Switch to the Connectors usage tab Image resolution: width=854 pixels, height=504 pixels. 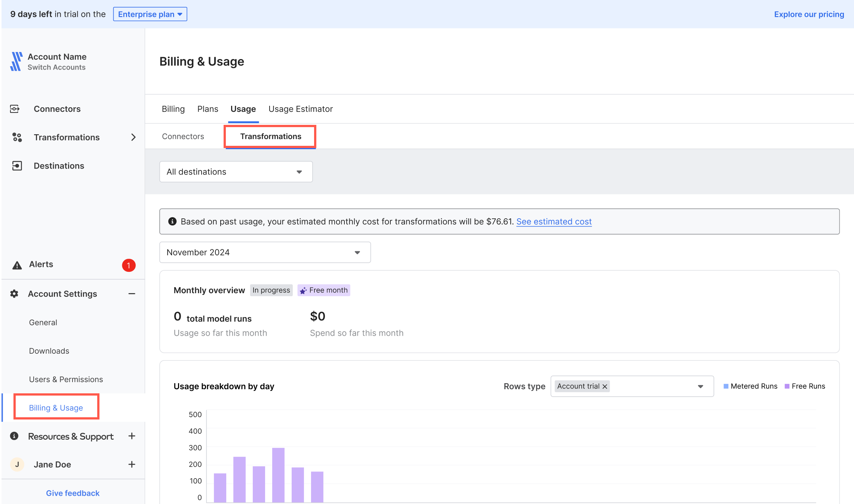click(x=183, y=136)
